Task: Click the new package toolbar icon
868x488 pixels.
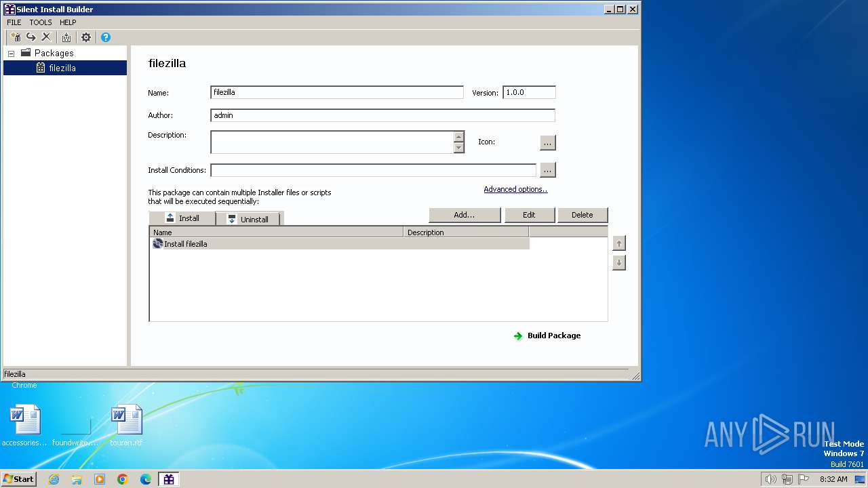Action: (15, 37)
